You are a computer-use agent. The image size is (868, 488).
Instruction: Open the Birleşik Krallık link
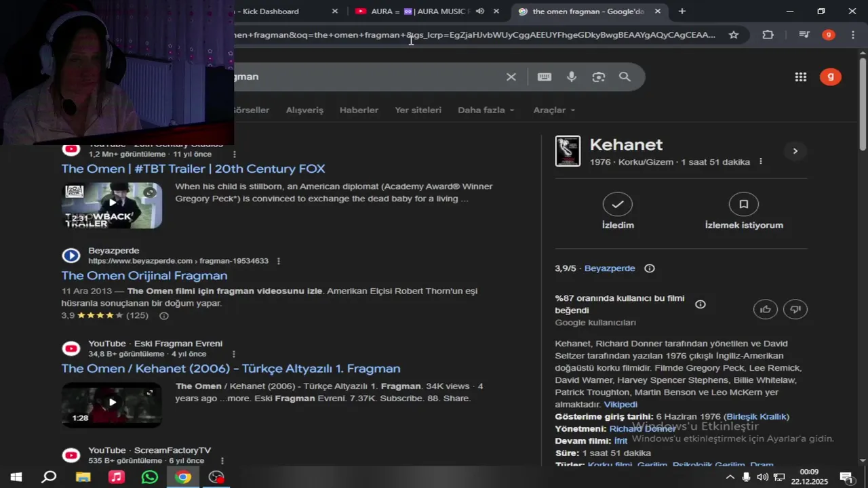(x=756, y=417)
